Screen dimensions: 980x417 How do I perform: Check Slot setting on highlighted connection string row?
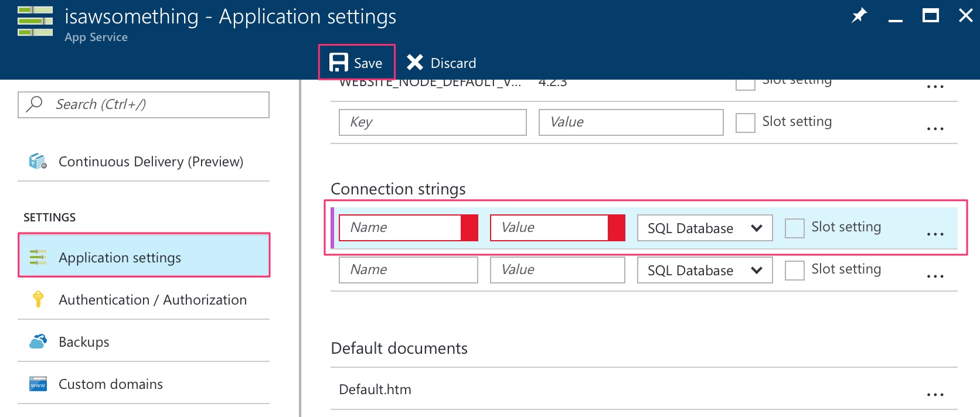point(794,228)
